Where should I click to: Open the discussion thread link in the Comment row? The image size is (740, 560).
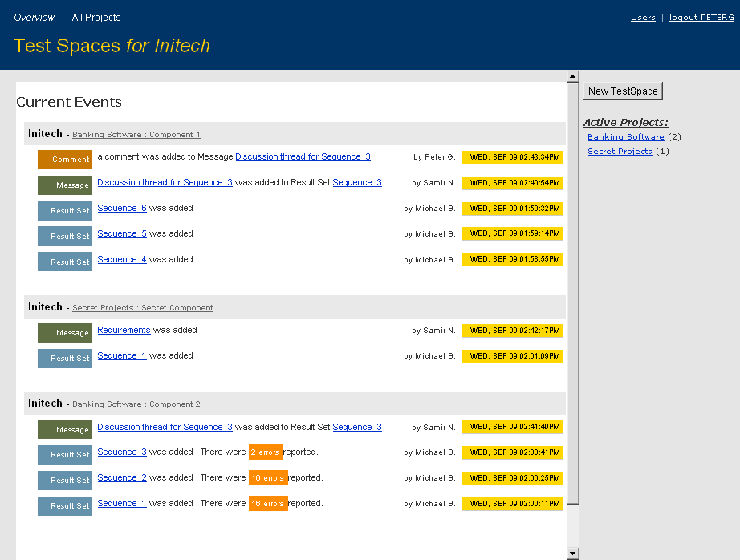(x=303, y=156)
